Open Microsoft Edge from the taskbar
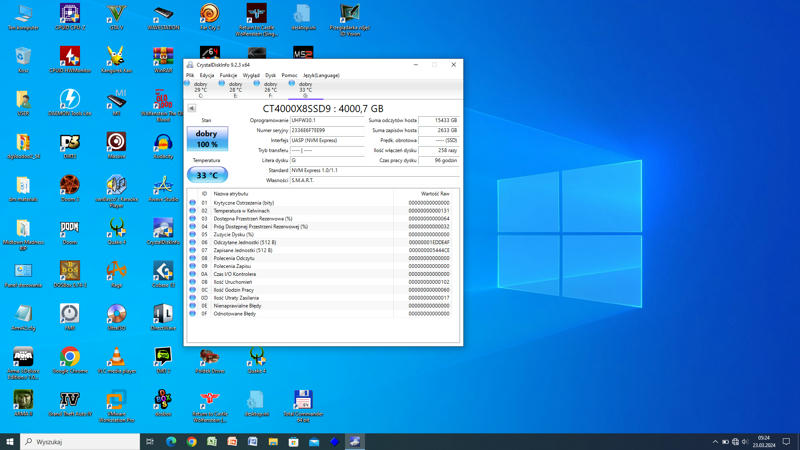The width and height of the screenshot is (800, 450). tap(171, 442)
